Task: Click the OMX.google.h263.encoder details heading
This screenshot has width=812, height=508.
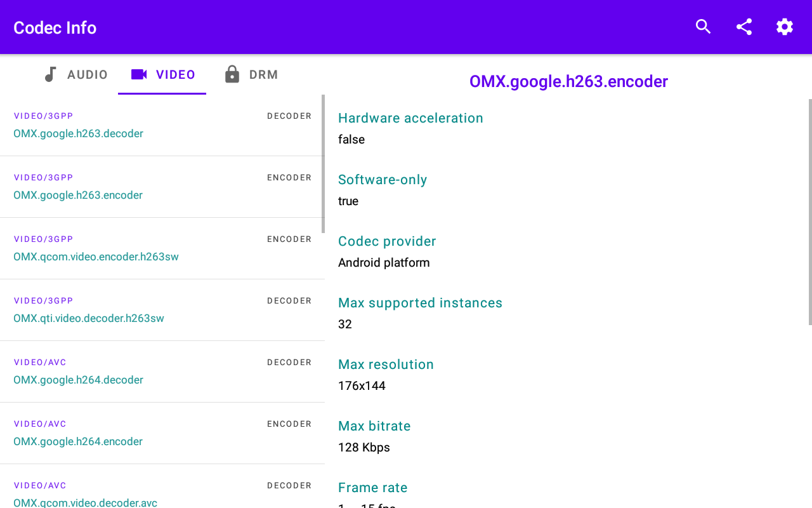Action: (568, 82)
